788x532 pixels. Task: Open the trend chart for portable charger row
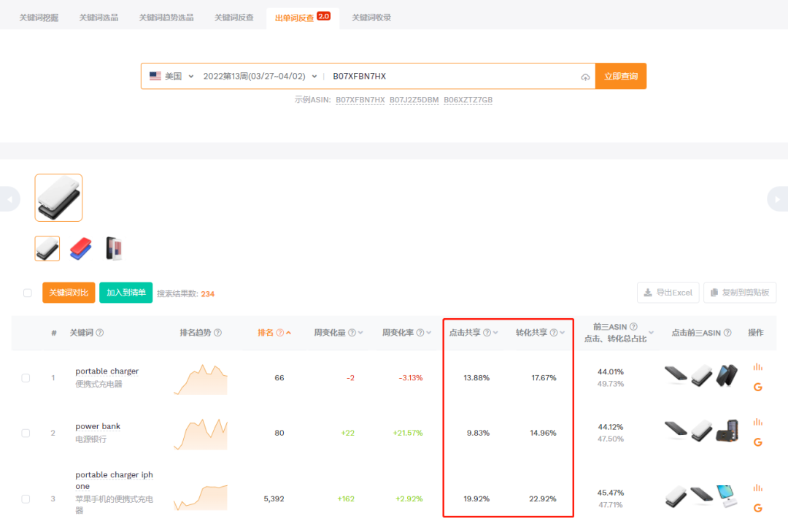[x=201, y=379]
